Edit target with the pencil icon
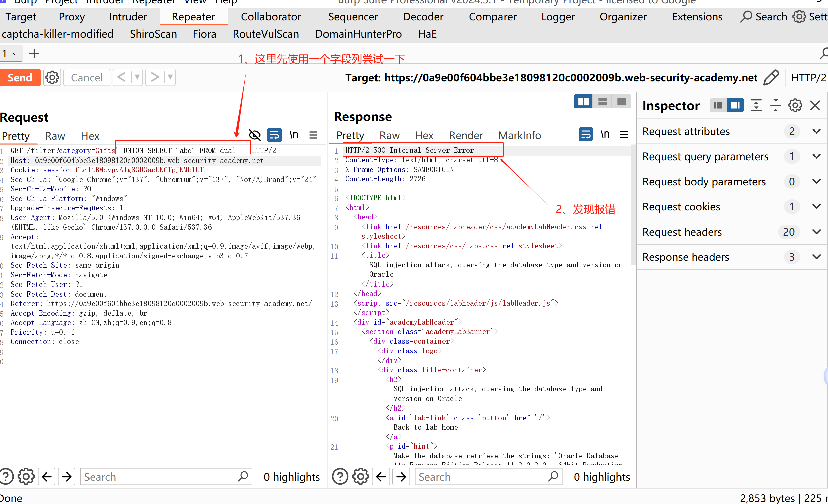Screen dimensions: 828x504 tap(771, 78)
